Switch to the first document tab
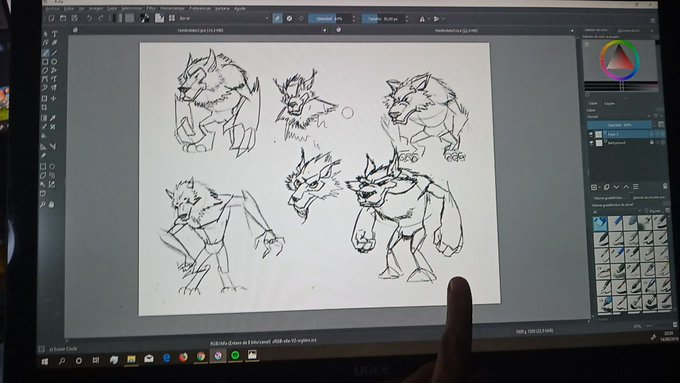The width and height of the screenshot is (680, 383). click(x=201, y=30)
